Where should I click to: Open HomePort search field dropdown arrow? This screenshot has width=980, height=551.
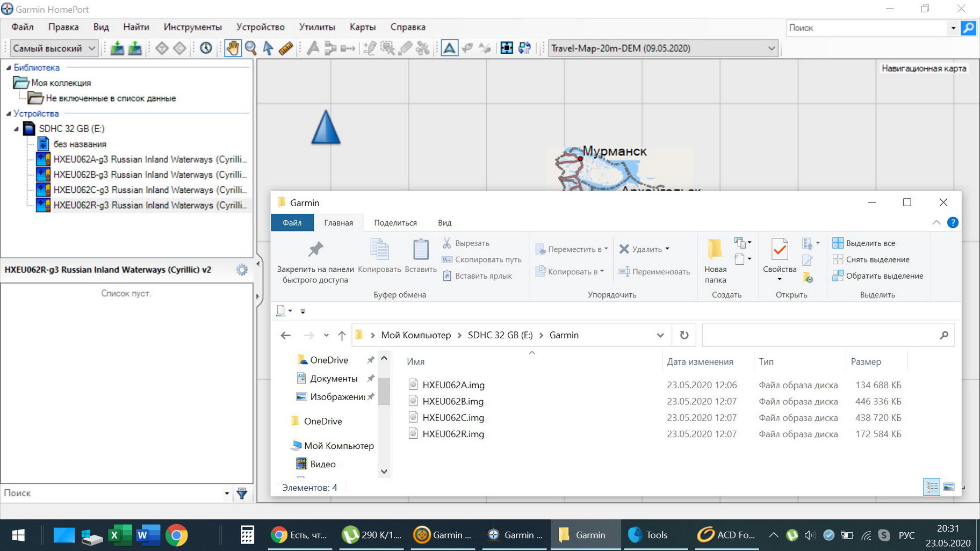coord(953,28)
